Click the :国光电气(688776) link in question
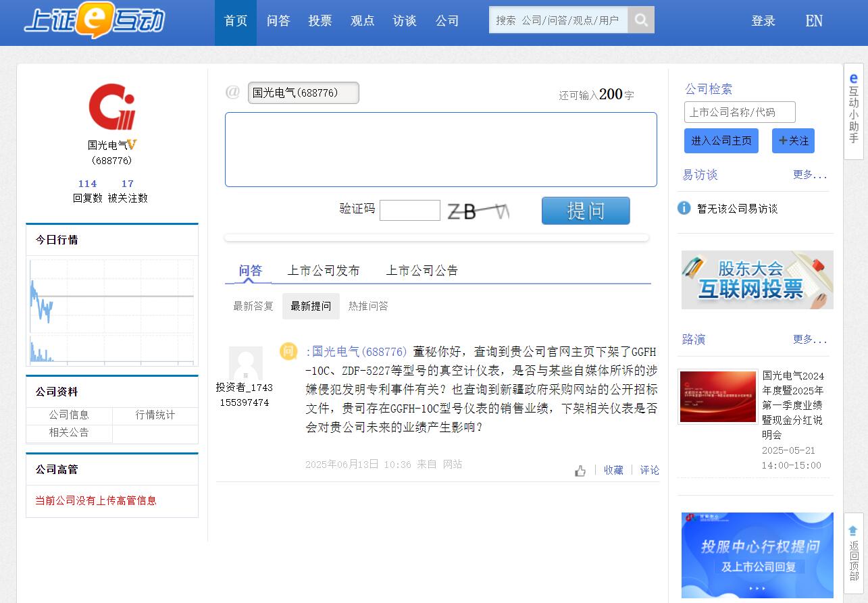 click(x=357, y=352)
